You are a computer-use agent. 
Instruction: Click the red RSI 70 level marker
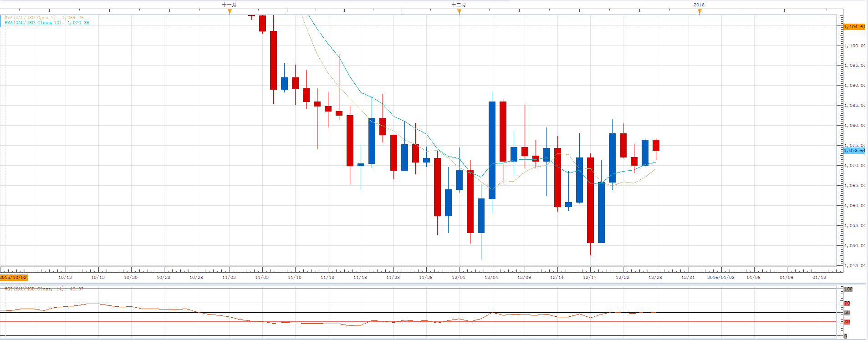(847, 304)
